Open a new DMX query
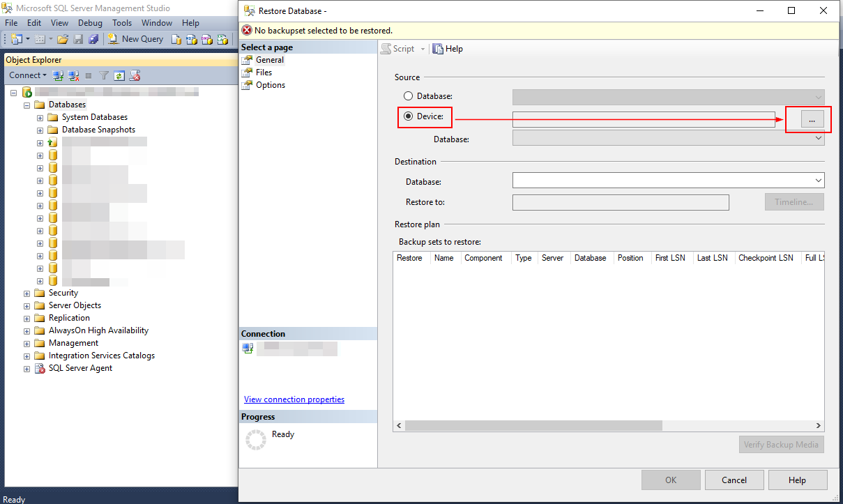 [207, 39]
